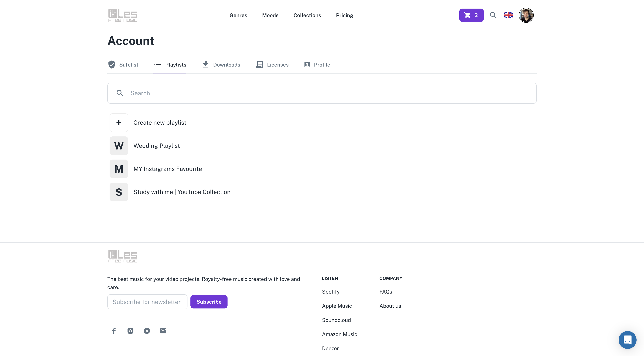
Task: Click the Les Free Music header logo
Action: click(x=123, y=15)
